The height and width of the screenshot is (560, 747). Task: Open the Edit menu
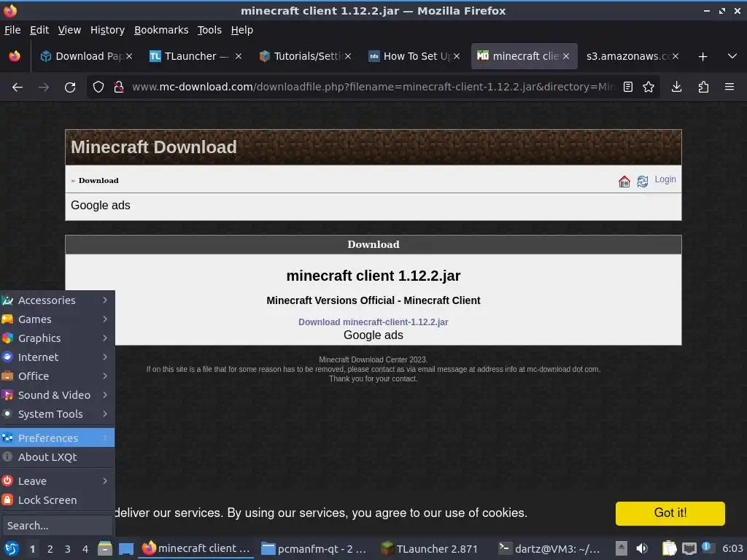coord(39,30)
